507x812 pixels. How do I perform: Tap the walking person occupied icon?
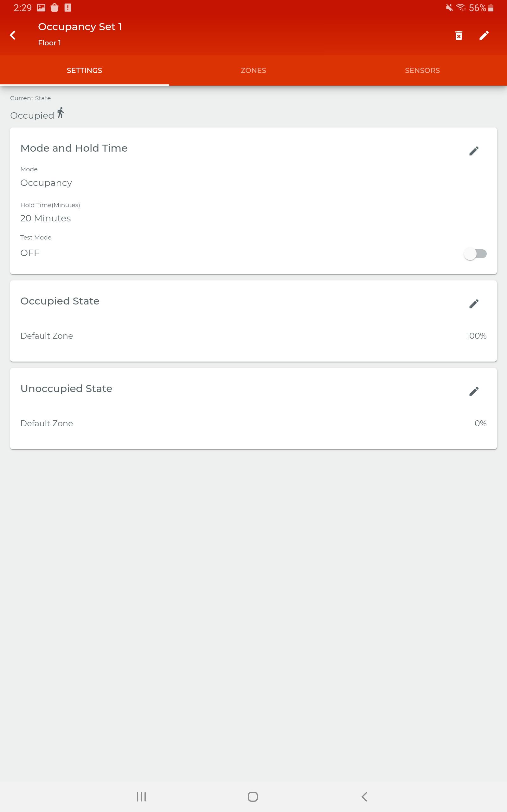click(60, 113)
